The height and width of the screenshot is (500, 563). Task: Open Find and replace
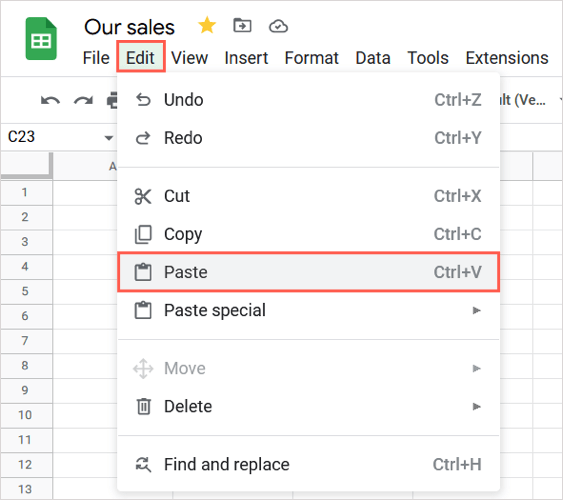point(308,464)
